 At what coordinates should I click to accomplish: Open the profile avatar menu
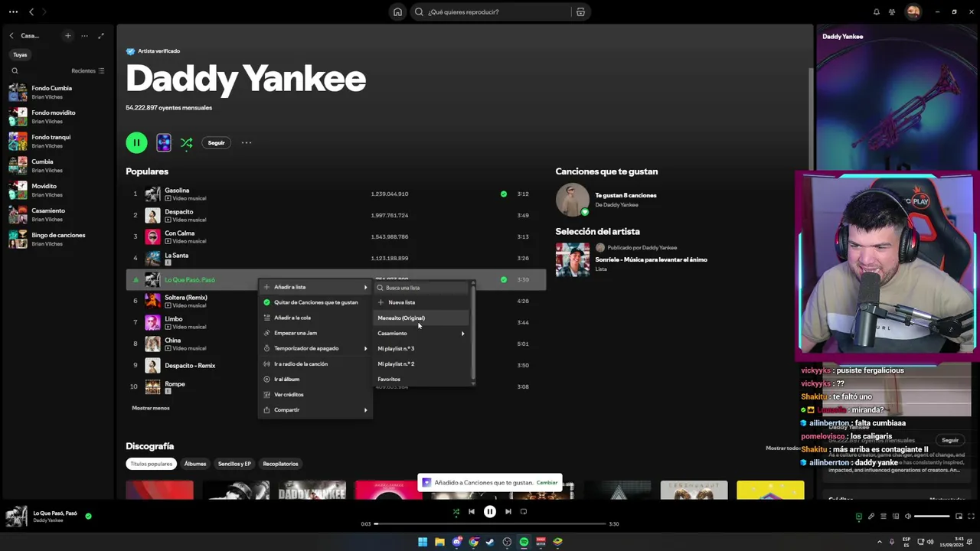(x=913, y=11)
